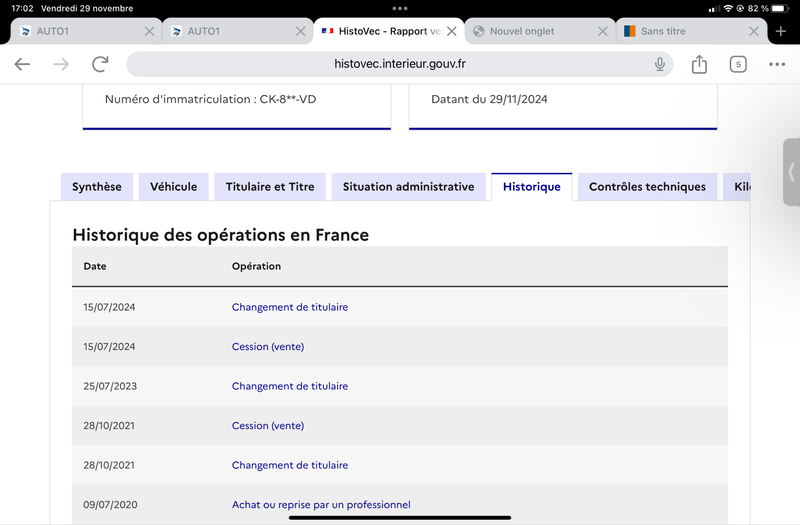This screenshot has height=525, width=800.
Task: Tap the Wi-Fi status icon
Action: pyautogui.click(x=728, y=8)
